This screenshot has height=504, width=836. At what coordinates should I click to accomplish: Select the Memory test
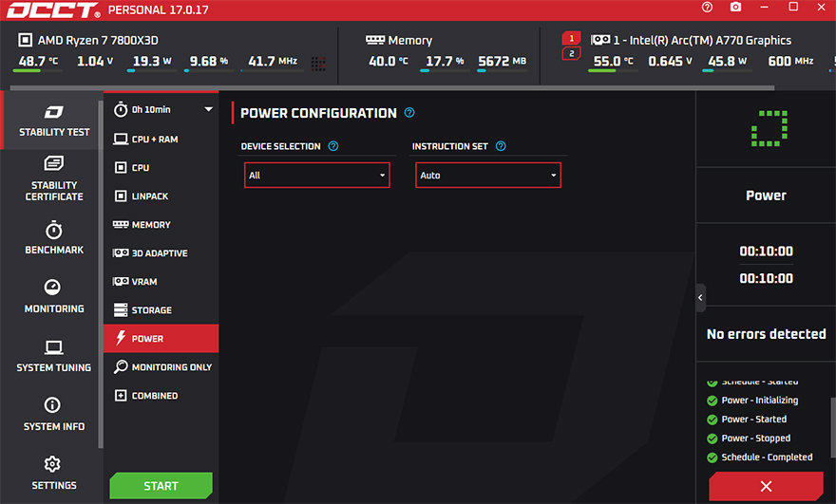click(161, 225)
